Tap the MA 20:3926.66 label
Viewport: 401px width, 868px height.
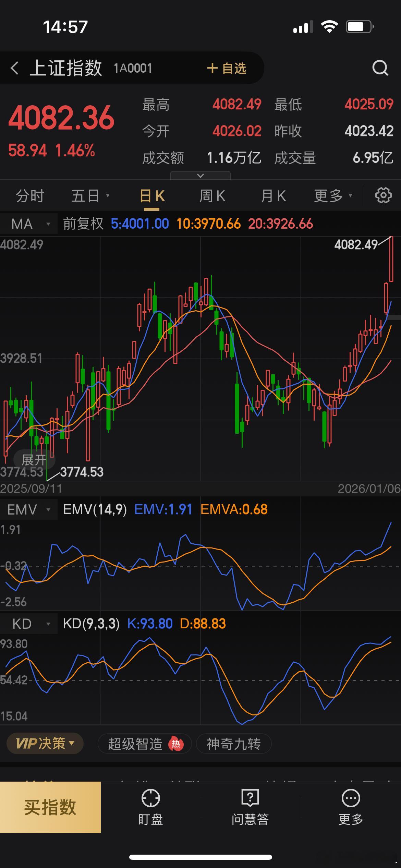[280, 224]
